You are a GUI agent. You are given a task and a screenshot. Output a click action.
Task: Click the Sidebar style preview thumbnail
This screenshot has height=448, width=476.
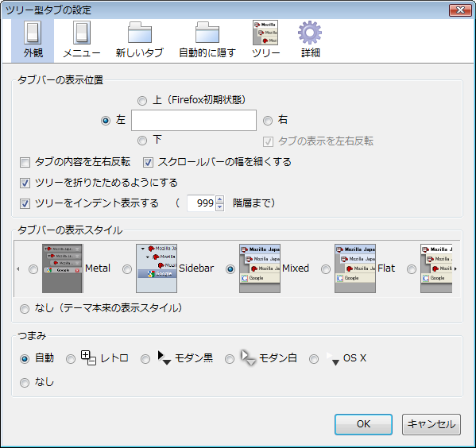(x=157, y=268)
